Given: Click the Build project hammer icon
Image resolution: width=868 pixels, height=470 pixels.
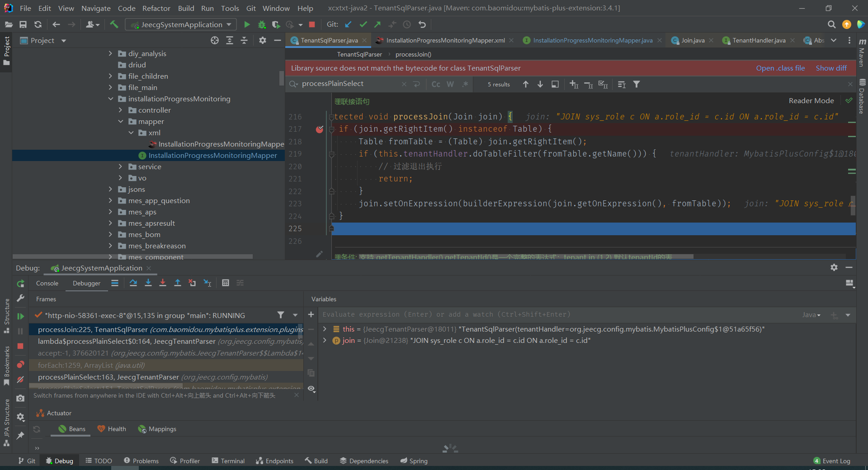Looking at the screenshot, I should pos(114,24).
